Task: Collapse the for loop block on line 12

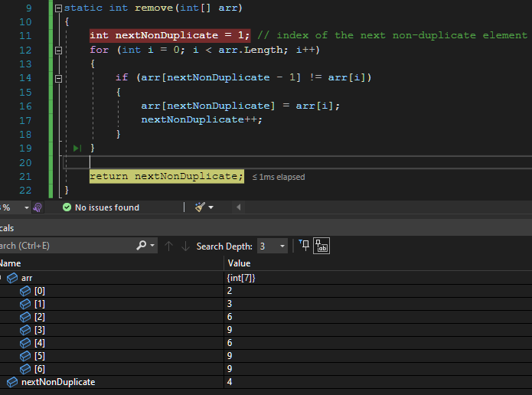Action: [58, 50]
